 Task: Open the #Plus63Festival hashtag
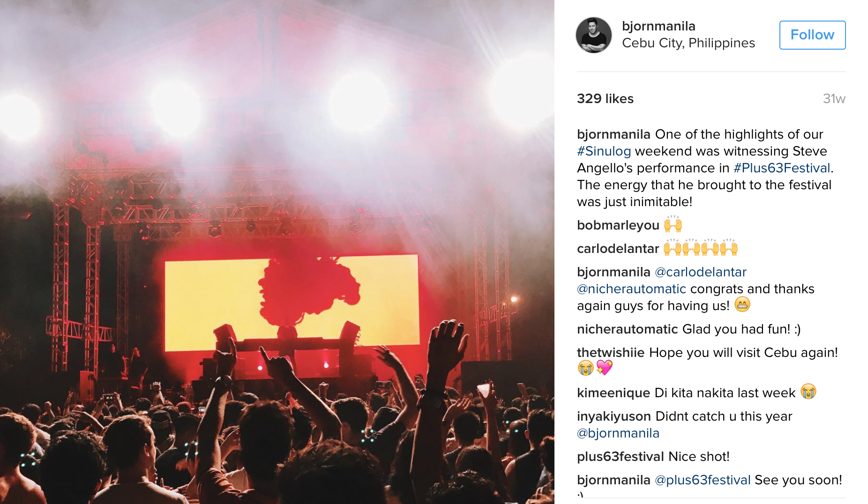point(782,168)
